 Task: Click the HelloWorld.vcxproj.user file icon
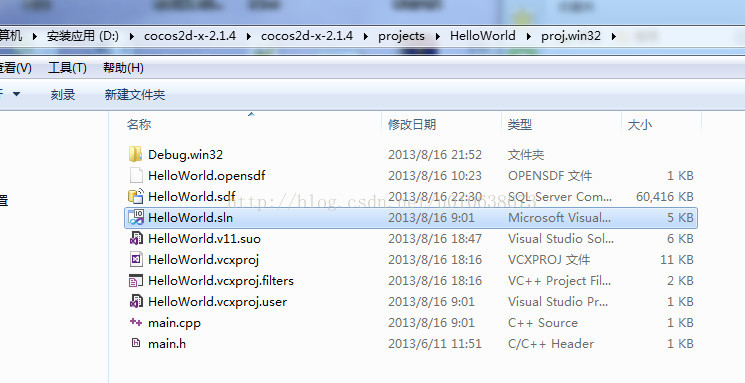pos(136,301)
